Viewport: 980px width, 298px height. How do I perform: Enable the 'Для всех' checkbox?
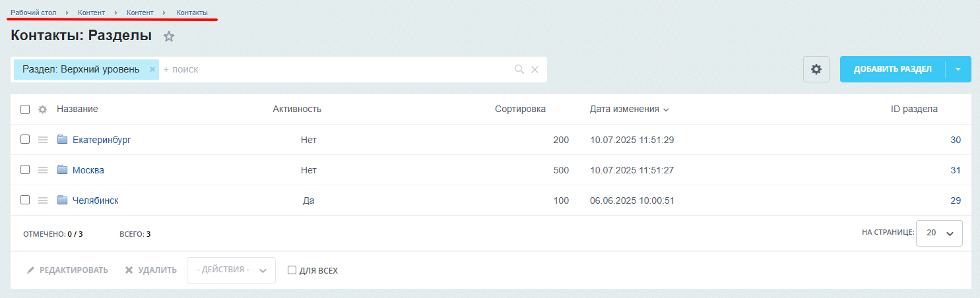[292, 270]
